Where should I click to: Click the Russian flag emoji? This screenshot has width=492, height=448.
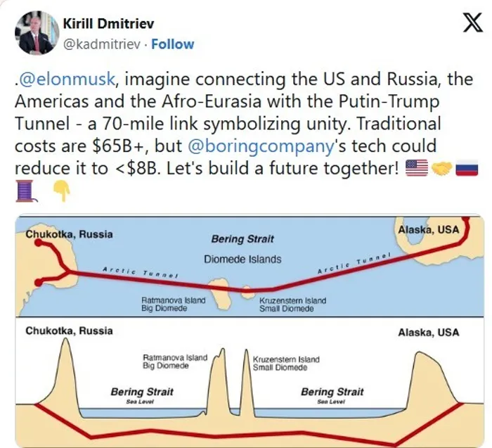click(x=467, y=169)
